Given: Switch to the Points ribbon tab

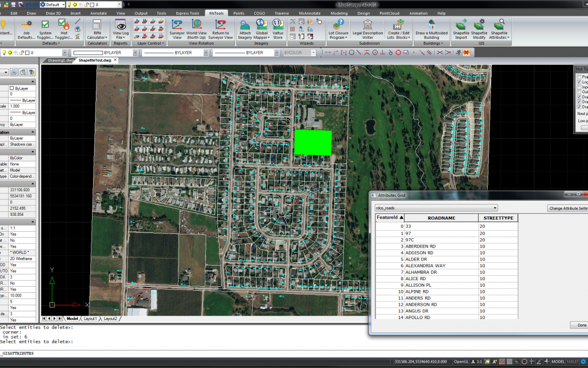Looking at the screenshot, I should [238, 13].
